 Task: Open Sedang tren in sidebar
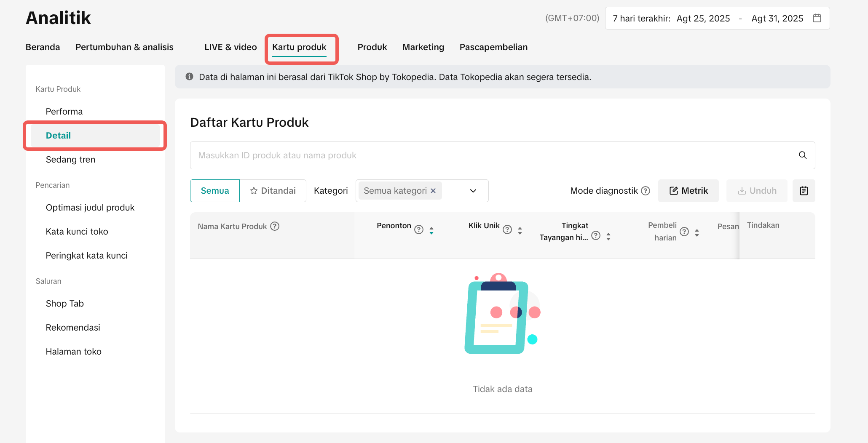tap(70, 160)
